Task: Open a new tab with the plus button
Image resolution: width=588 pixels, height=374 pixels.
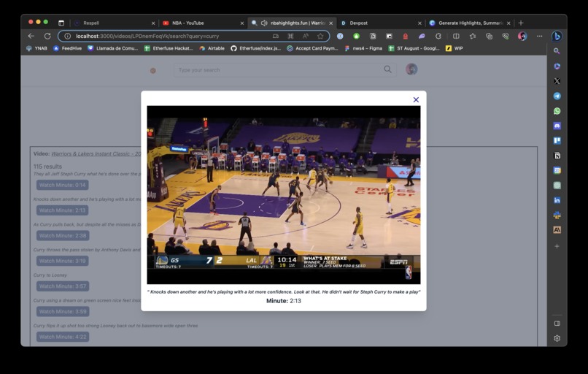Action: click(x=520, y=23)
